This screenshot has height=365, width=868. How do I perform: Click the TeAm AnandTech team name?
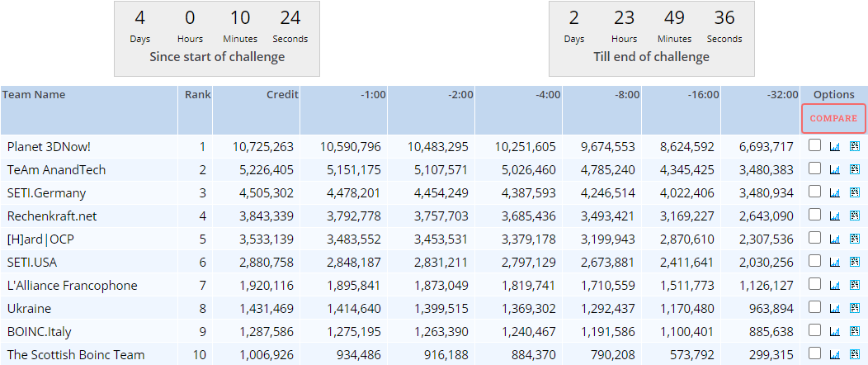(x=56, y=170)
